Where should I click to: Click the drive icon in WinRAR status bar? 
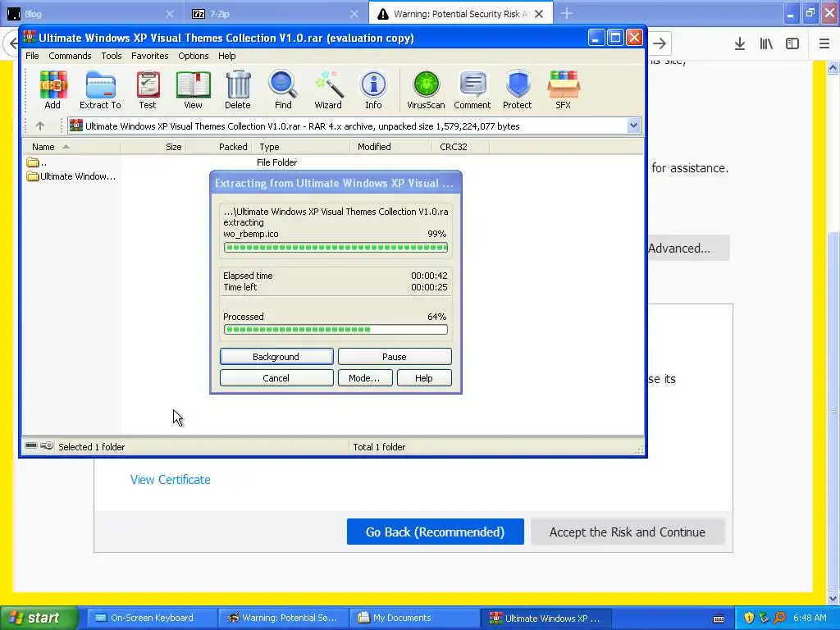click(x=31, y=445)
